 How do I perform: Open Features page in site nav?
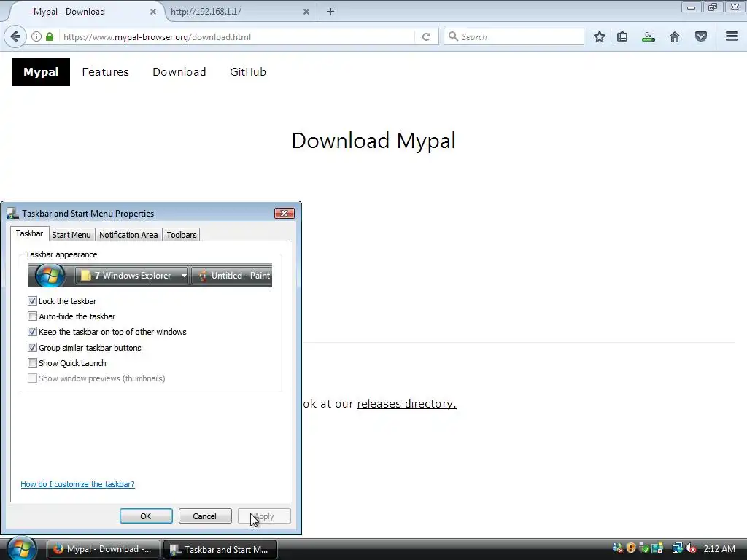point(105,72)
